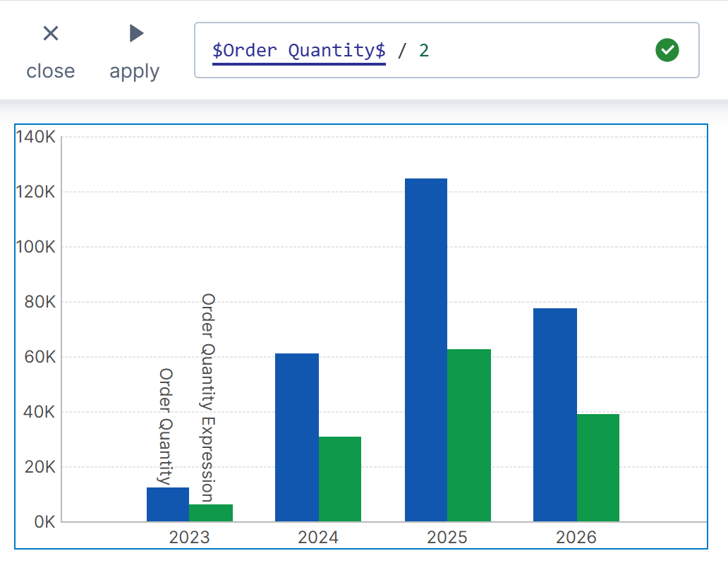728x570 pixels.
Task: Click the green 2024 expression bar
Action: [x=340, y=479]
